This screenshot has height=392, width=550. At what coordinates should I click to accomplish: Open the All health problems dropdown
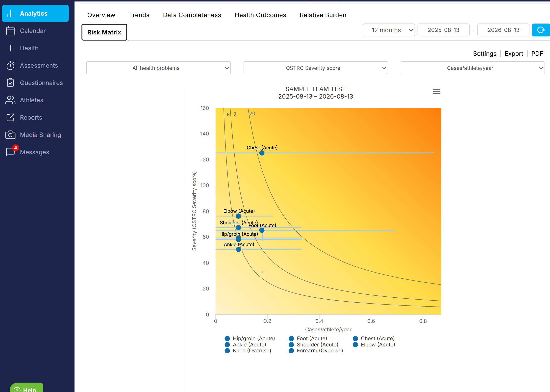click(158, 68)
